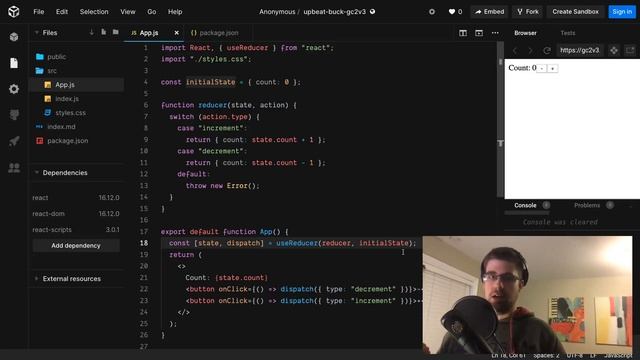Click the Sign in button
Screen dimensions: 640x360
click(622, 12)
